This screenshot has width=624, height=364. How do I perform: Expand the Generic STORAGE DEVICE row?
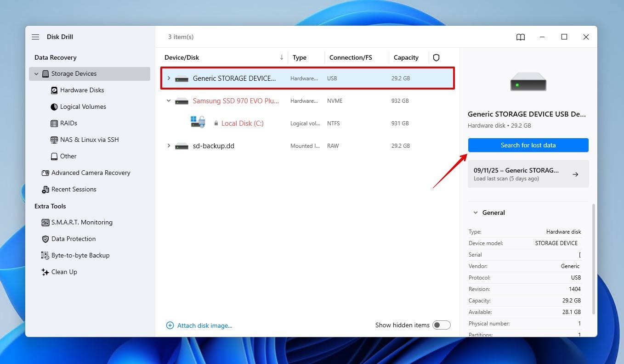pyautogui.click(x=169, y=78)
